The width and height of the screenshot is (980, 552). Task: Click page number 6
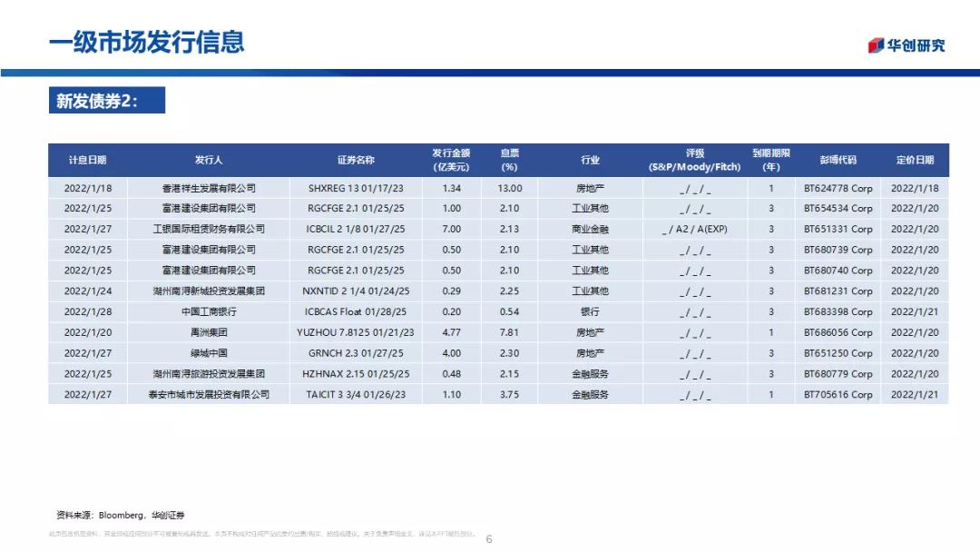(489, 539)
